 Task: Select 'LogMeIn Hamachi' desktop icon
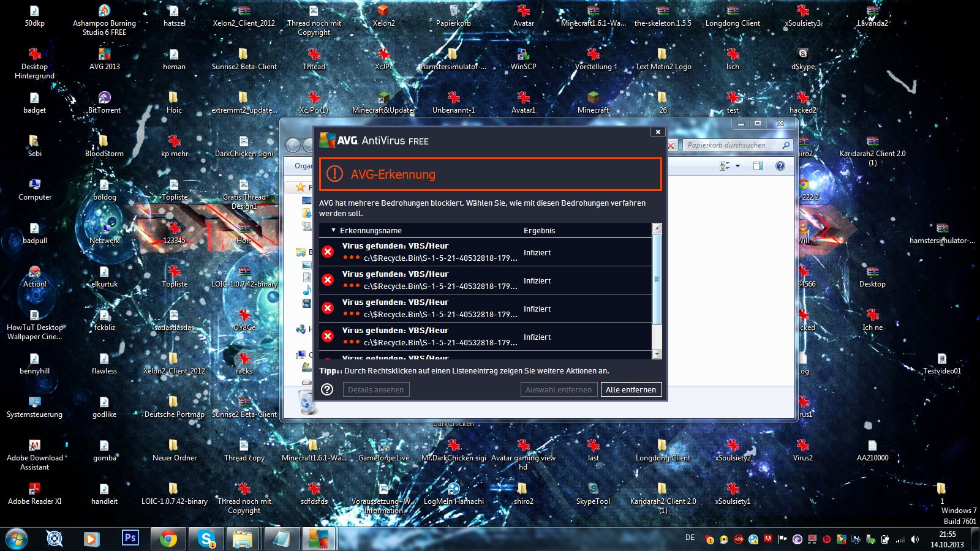pos(454,493)
